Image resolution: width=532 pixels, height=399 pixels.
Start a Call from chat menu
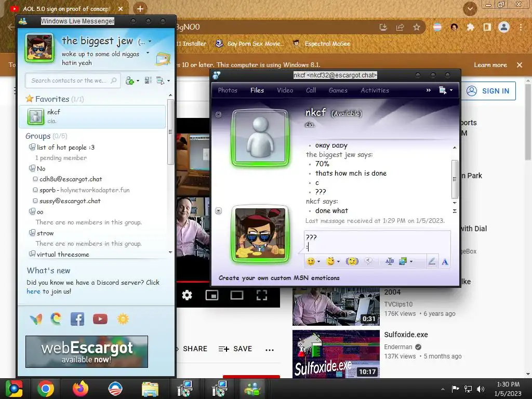pos(311,90)
